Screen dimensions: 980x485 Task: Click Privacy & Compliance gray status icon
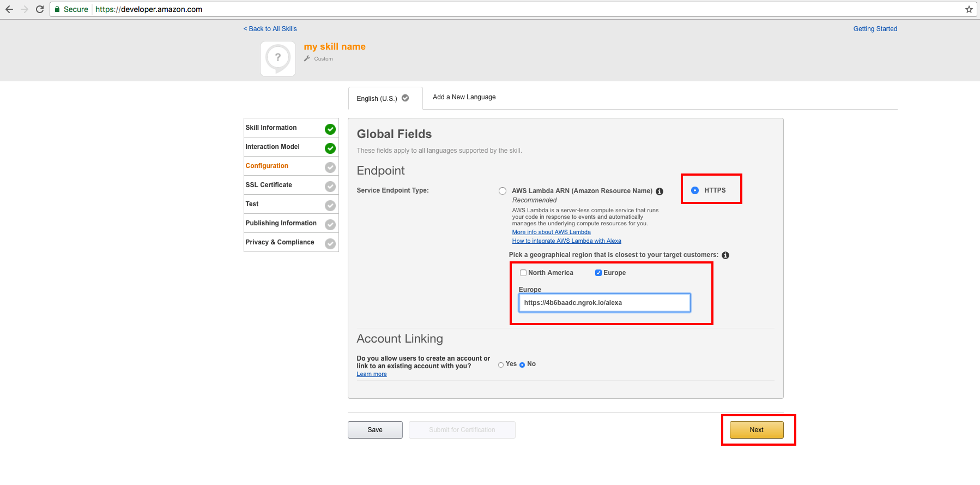(330, 244)
